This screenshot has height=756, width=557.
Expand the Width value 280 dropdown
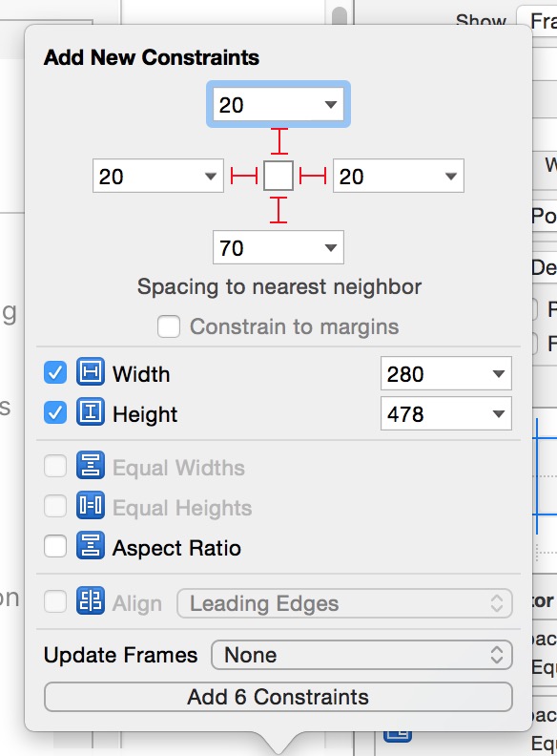499,373
